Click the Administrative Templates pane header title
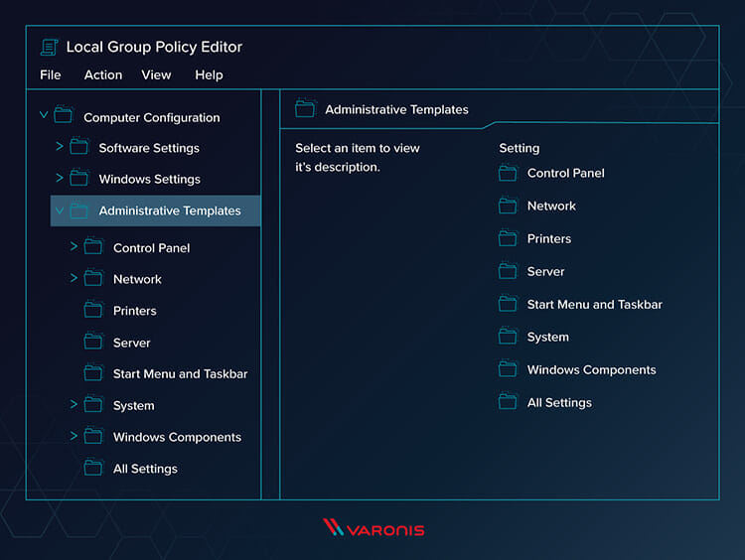 tap(396, 110)
